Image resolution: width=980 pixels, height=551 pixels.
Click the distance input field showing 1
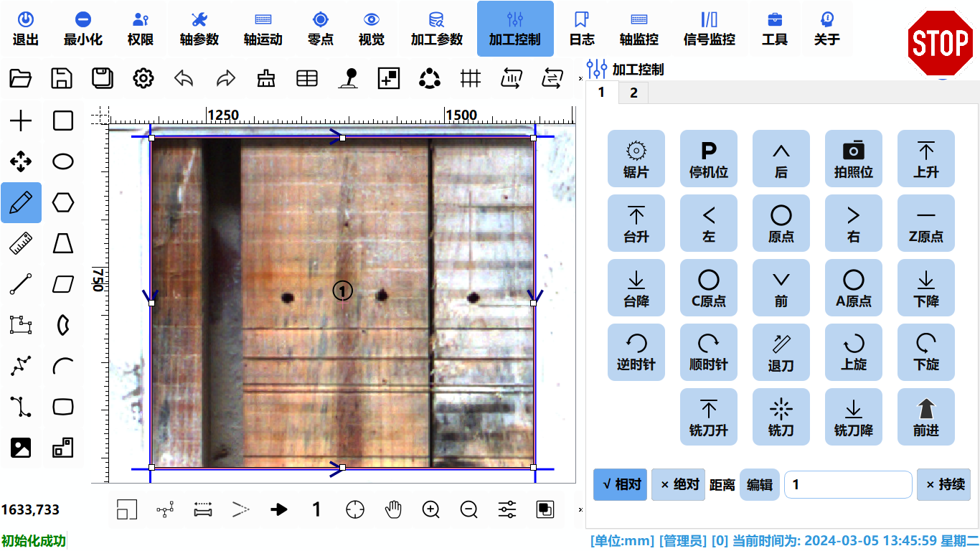848,485
